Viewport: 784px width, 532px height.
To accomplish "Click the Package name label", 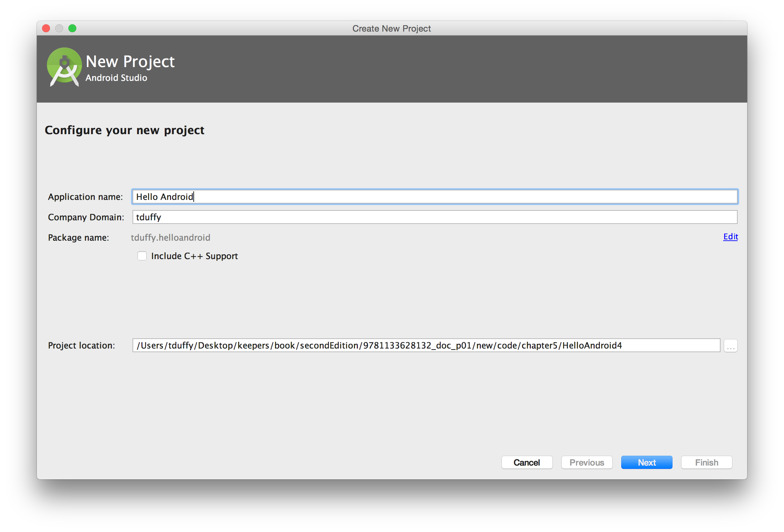I will tap(79, 238).
